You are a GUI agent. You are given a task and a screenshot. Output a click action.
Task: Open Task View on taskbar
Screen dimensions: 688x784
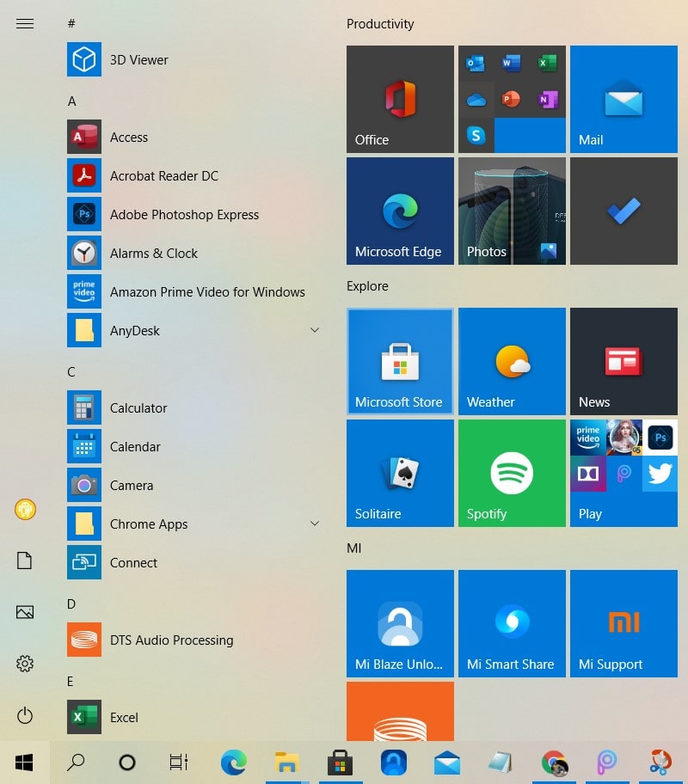[179, 763]
